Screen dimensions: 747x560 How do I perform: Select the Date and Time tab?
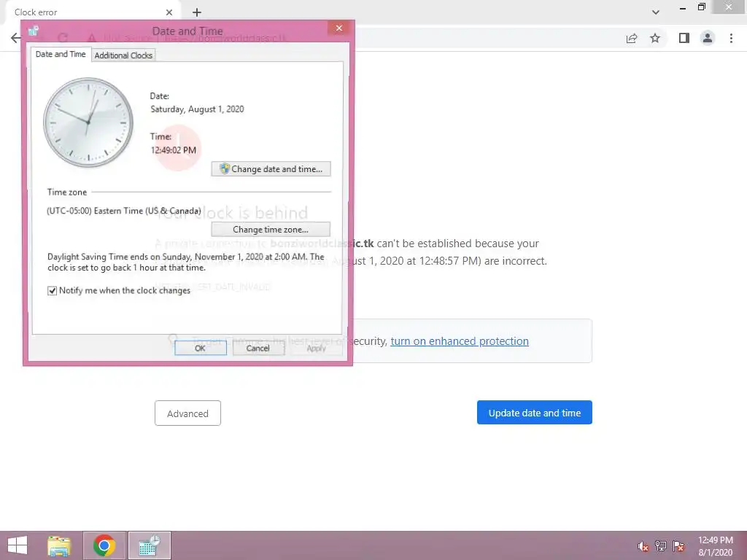tap(61, 54)
